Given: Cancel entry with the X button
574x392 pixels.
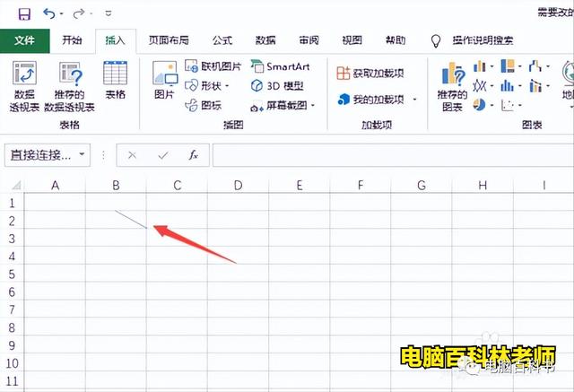Looking at the screenshot, I should pos(132,155).
